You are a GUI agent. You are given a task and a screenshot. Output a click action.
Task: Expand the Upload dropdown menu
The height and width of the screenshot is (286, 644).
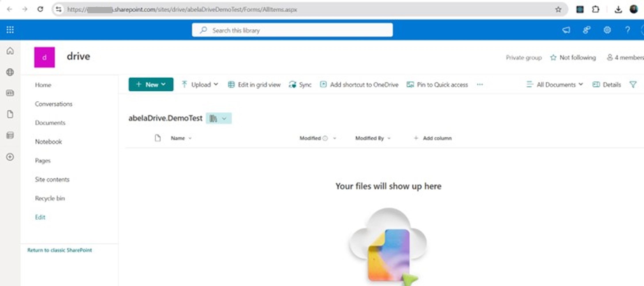click(200, 85)
